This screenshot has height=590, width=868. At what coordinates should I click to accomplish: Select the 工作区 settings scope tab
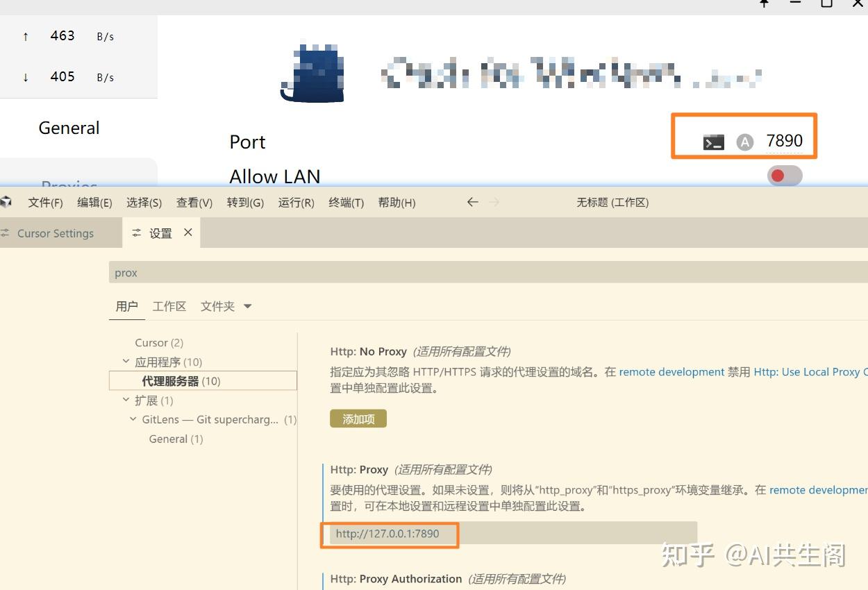[x=169, y=306]
